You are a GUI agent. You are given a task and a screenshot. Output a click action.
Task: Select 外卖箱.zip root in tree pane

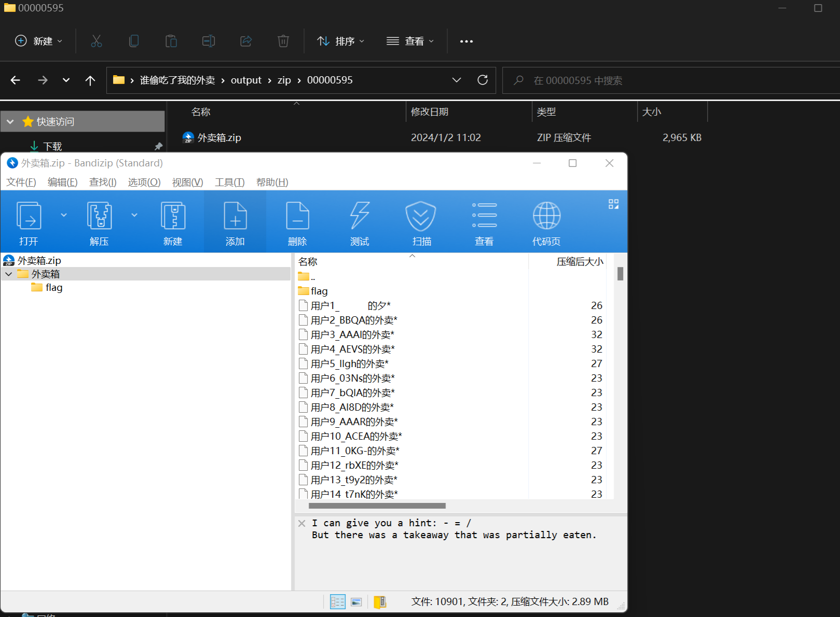point(32,260)
